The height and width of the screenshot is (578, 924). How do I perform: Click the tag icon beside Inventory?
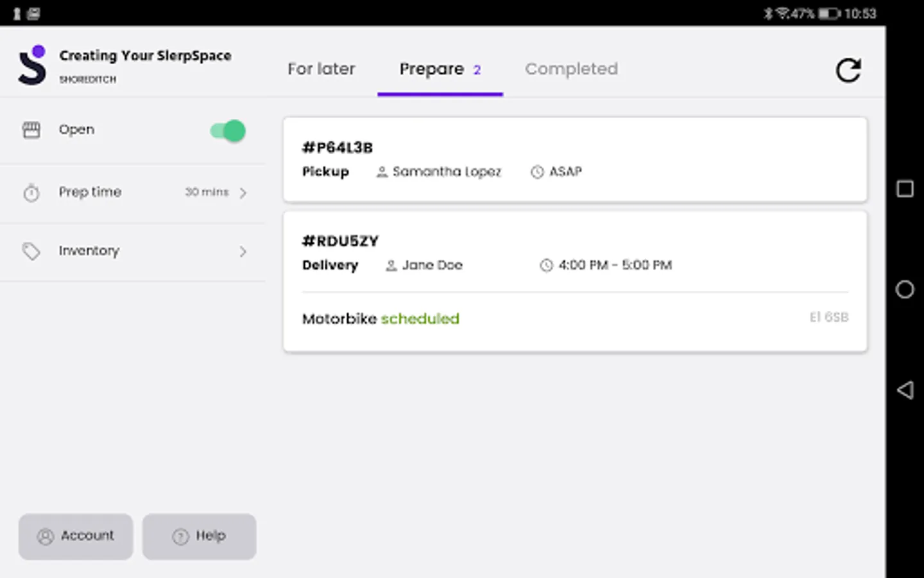click(31, 251)
